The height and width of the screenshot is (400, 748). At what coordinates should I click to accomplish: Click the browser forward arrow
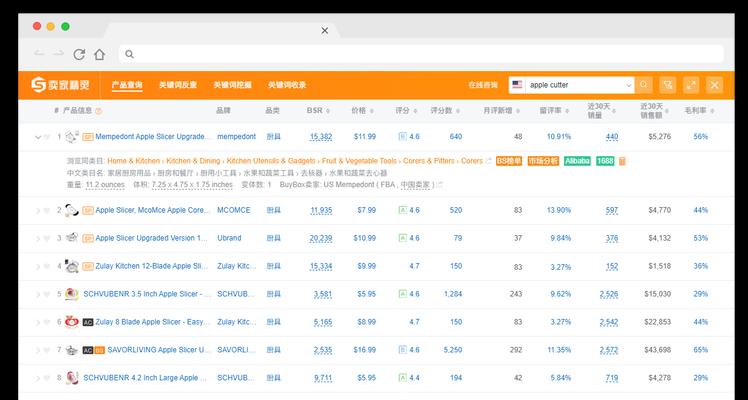click(x=59, y=54)
